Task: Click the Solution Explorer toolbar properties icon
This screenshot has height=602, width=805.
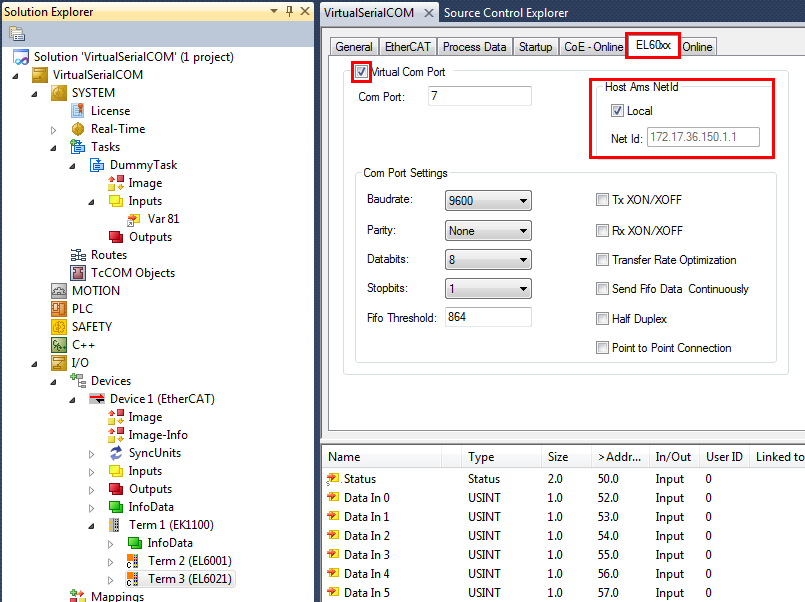Action: tap(17, 34)
